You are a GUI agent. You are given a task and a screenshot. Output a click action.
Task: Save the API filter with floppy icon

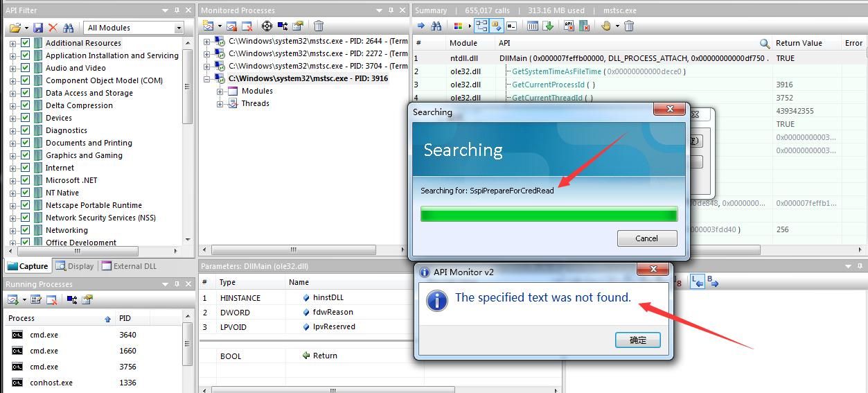38,28
